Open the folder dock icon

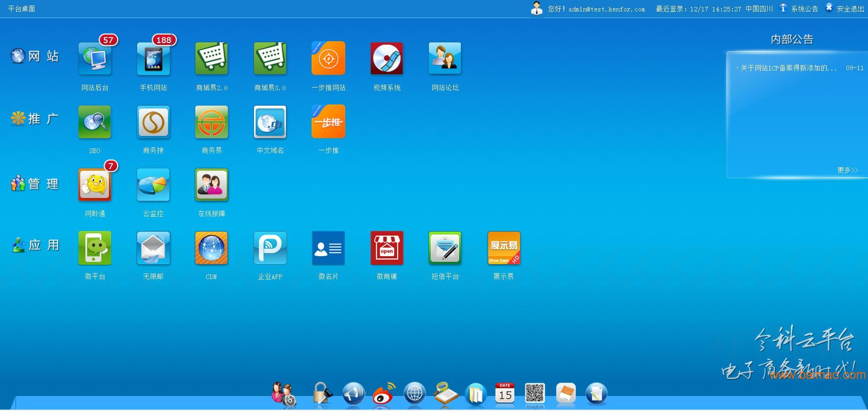[x=475, y=394]
